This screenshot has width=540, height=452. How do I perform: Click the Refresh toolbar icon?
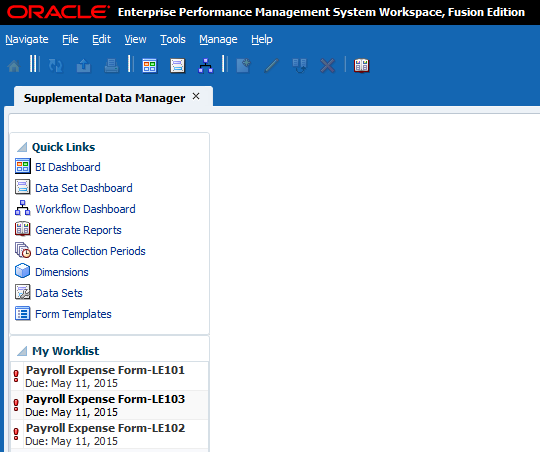(56, 65)
